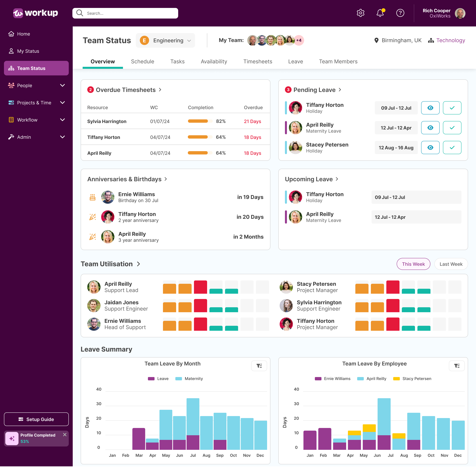Switch to the Timesheets tab
The height and width of the screenshot is (467, 476).
click(258, 61)
